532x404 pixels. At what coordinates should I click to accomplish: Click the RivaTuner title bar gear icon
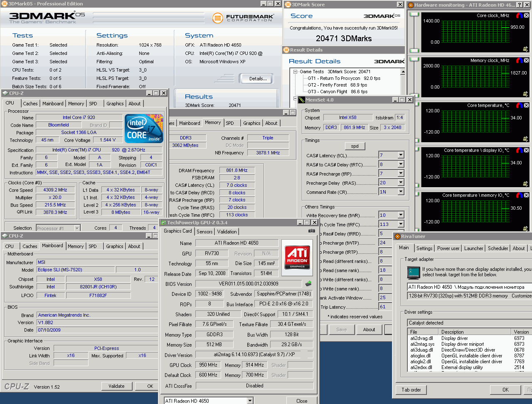(397, 236)
